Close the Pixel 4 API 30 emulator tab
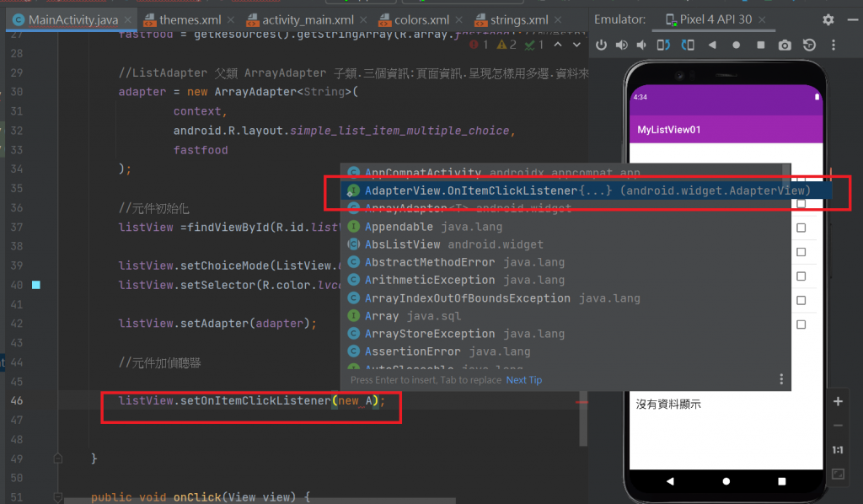 point(762,19)
